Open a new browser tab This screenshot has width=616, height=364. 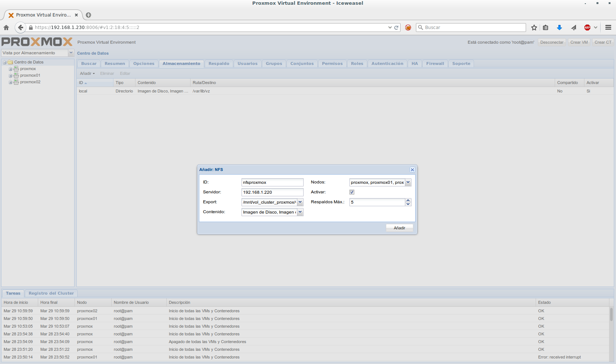click(88, 15)
